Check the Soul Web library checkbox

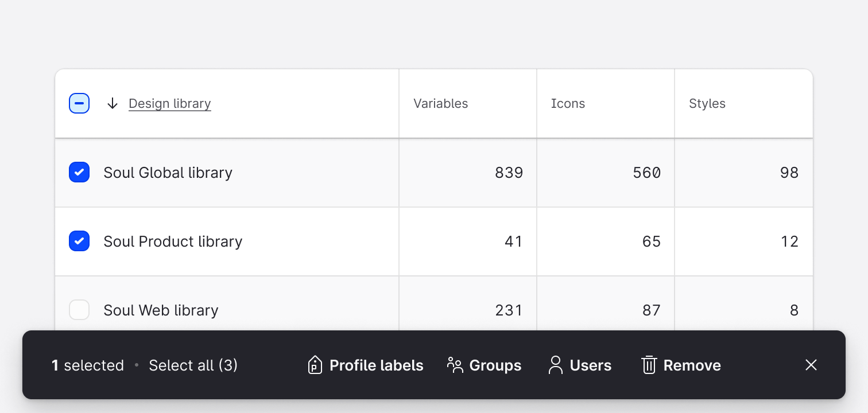[x=79, y=310]
